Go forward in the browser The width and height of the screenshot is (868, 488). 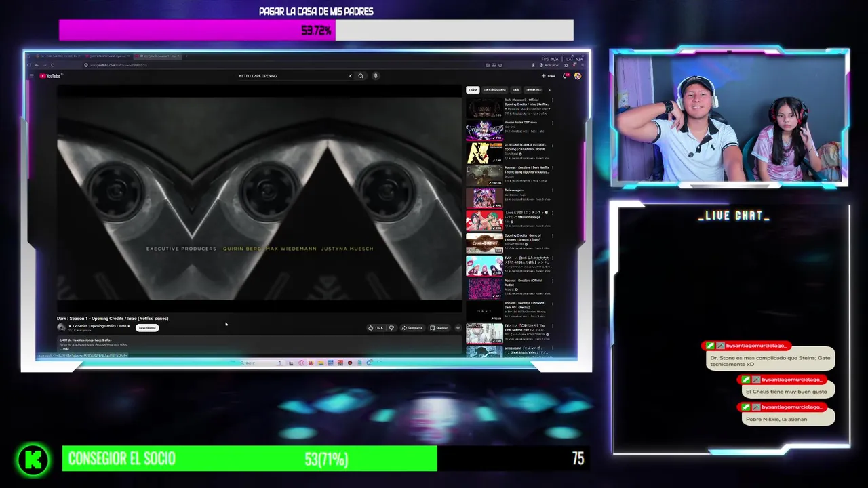[45, 65]
